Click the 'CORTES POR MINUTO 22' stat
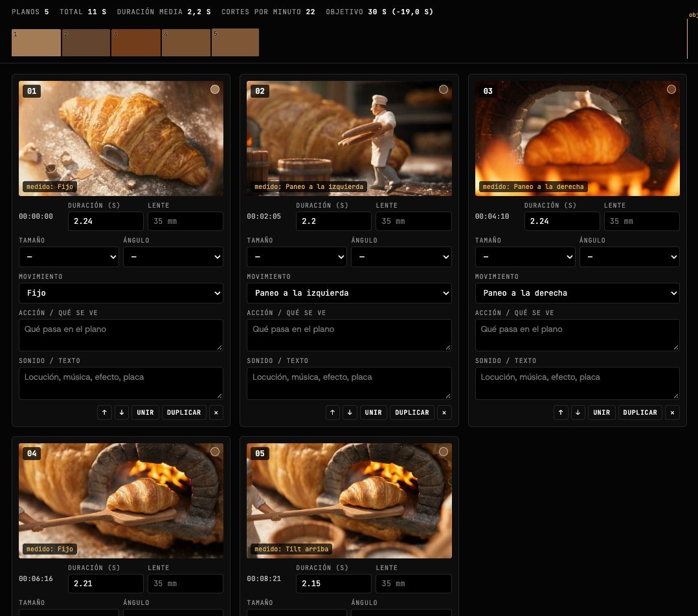 pyautogui.click(x=268, y=12)
